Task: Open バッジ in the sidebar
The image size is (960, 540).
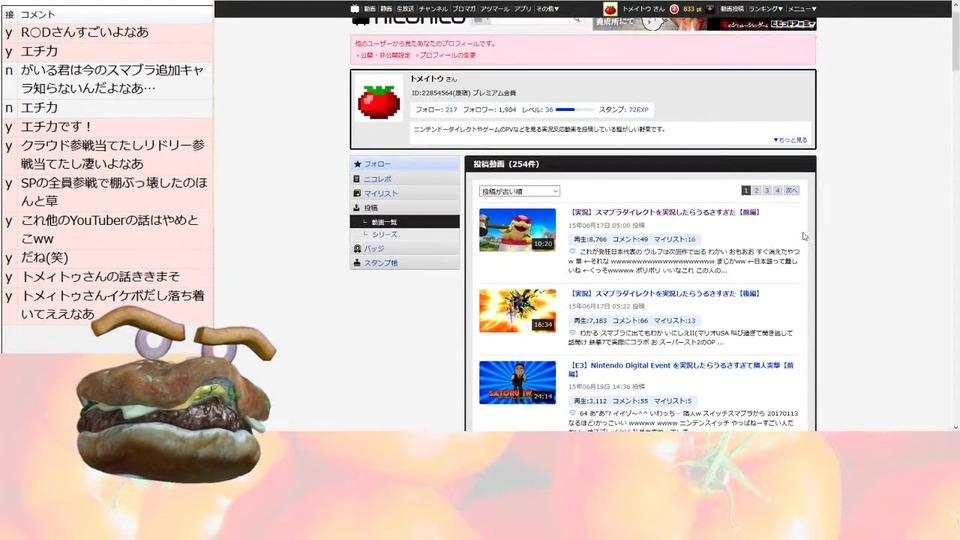Action: 374,249
